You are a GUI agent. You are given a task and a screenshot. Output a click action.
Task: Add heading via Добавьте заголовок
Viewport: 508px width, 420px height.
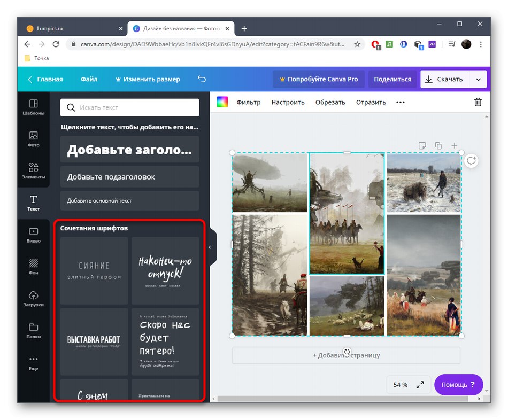tap(129, 149)
